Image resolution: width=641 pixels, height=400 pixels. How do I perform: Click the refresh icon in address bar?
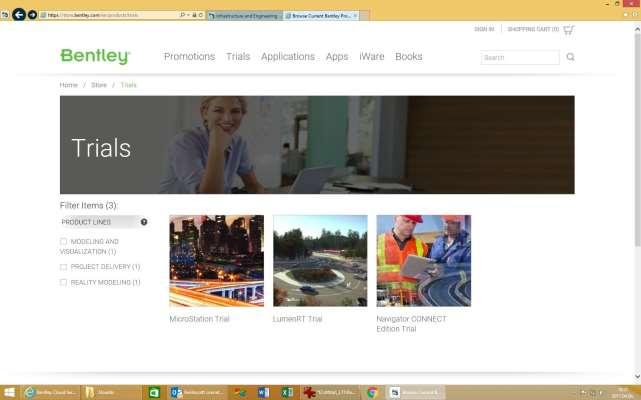coord(201,15)
